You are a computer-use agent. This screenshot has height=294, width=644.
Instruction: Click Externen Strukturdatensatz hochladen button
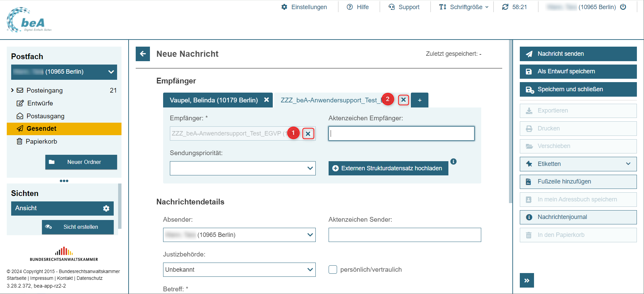(388, 168)
